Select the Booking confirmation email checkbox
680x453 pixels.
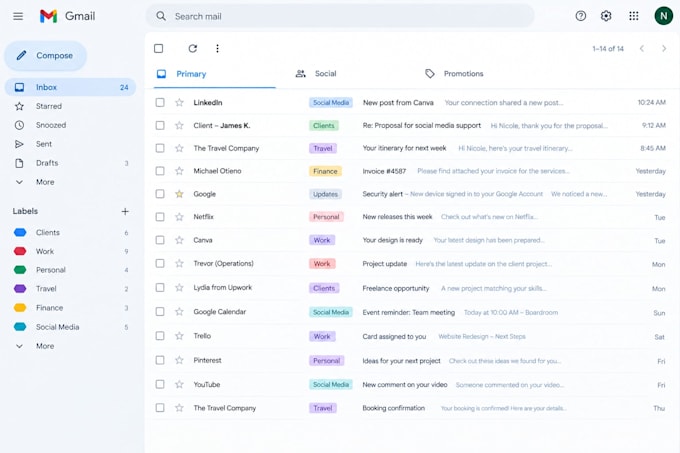(x=160, y=407)
